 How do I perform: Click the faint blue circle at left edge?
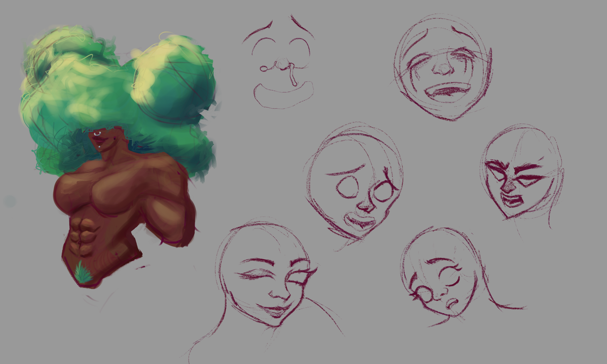[10, 201]
